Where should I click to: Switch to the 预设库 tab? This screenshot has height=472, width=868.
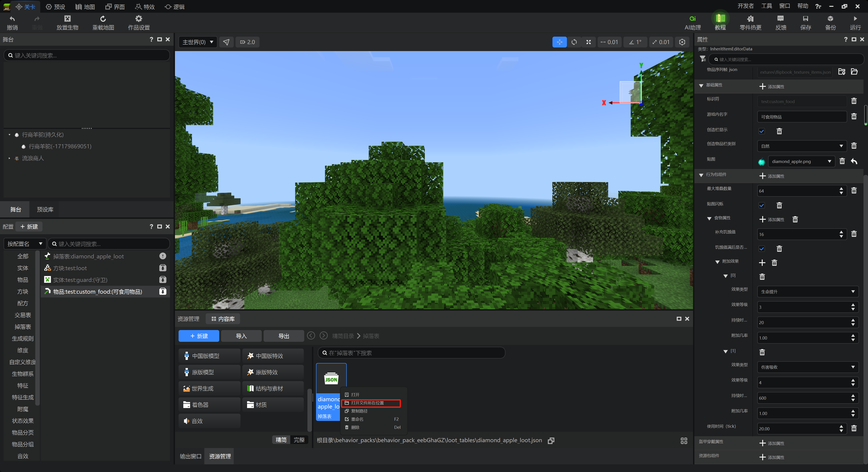45,210
